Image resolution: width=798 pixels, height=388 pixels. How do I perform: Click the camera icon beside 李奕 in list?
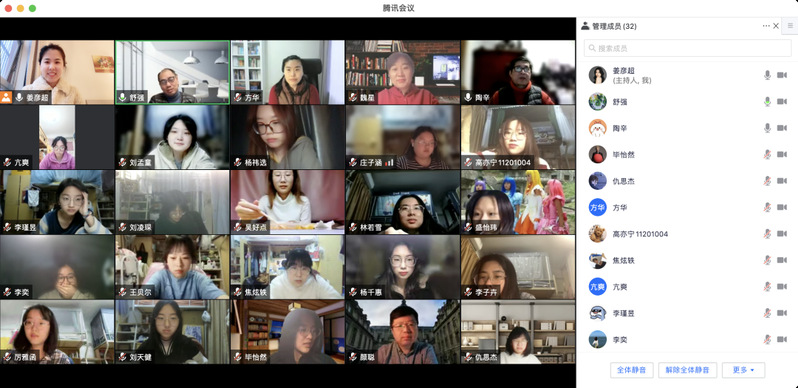click(782, 340)
